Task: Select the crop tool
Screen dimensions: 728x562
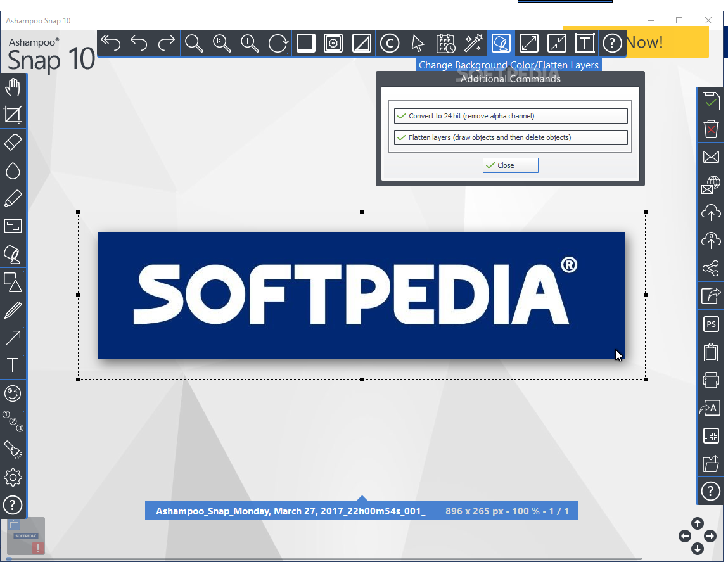Action: pos(13,115)
